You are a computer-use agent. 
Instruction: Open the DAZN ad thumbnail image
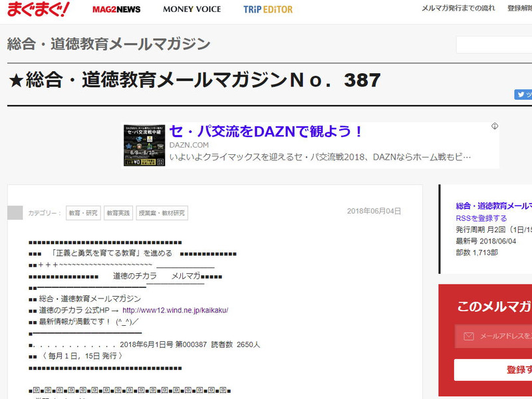[x=144, y=144]
